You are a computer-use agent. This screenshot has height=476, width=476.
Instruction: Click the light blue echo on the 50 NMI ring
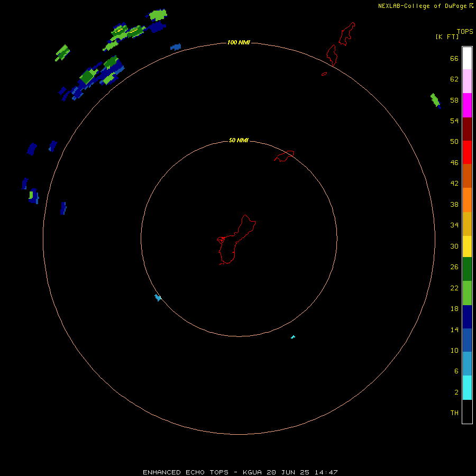(x=158, y=297)
